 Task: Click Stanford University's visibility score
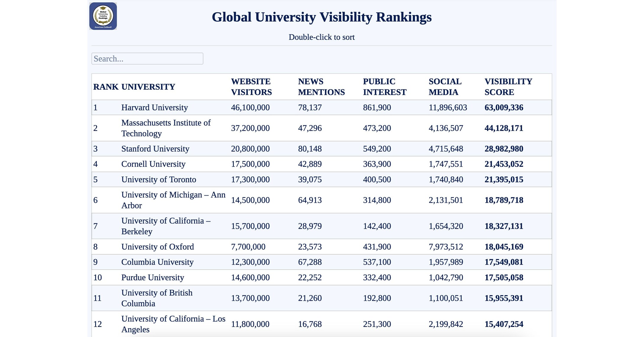(503, 148)
